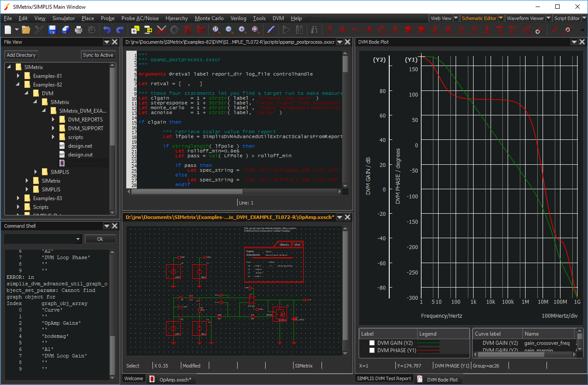
Task: Open the Monte Carlo menu
Action: click(x=209, y=18)
